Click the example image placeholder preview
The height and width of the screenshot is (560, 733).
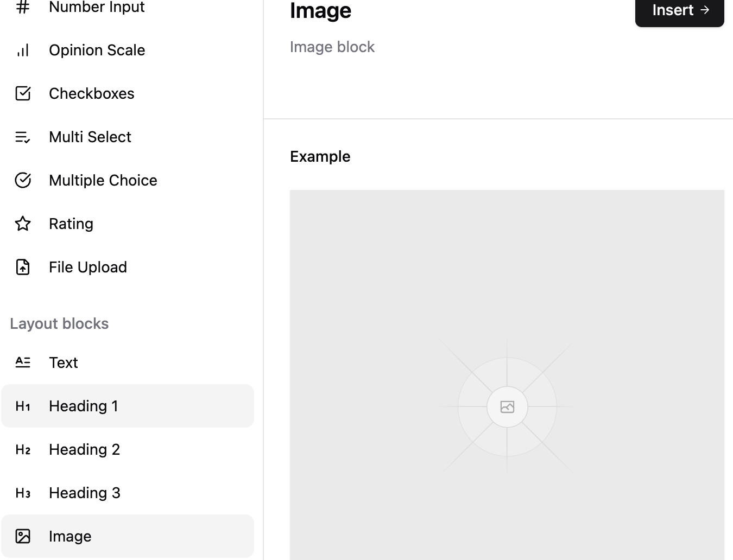coord(507,375)
